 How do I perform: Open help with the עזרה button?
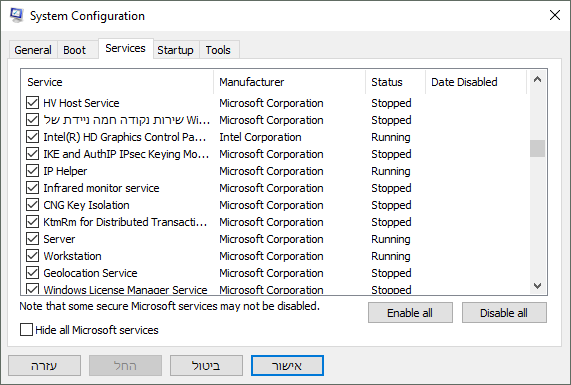[x=44, y=365]
